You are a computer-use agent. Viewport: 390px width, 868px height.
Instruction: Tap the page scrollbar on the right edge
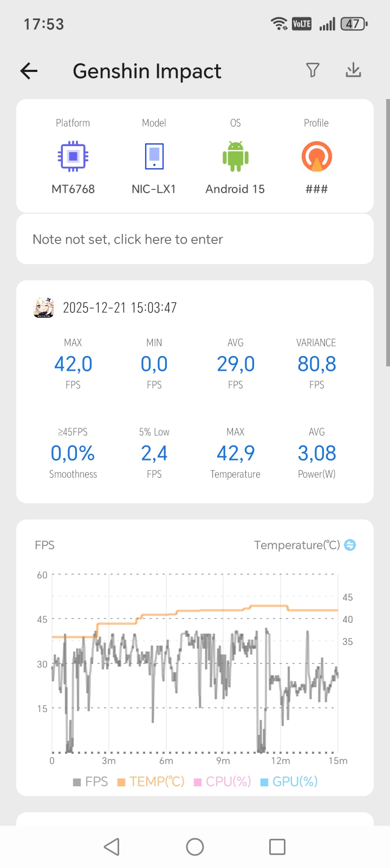387,233
